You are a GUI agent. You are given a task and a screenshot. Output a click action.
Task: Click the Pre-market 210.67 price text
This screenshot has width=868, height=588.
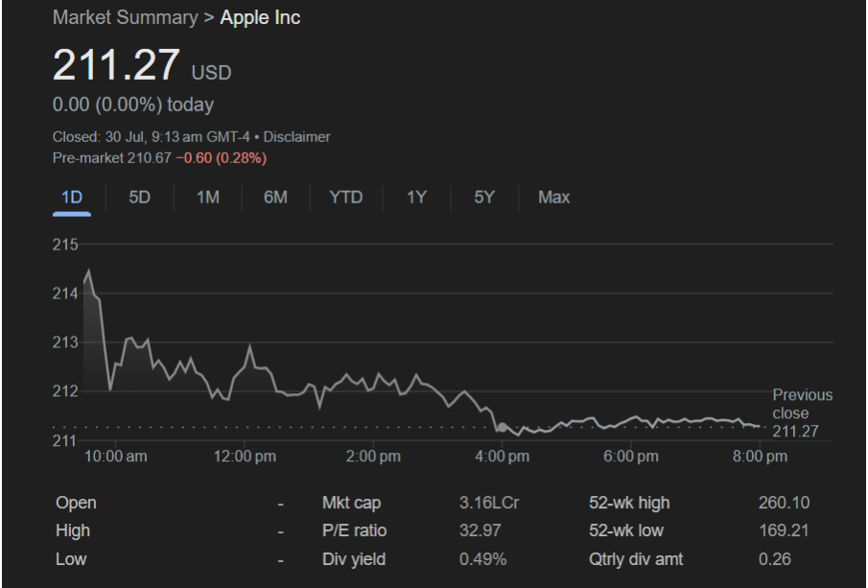[x=112, y=158]
